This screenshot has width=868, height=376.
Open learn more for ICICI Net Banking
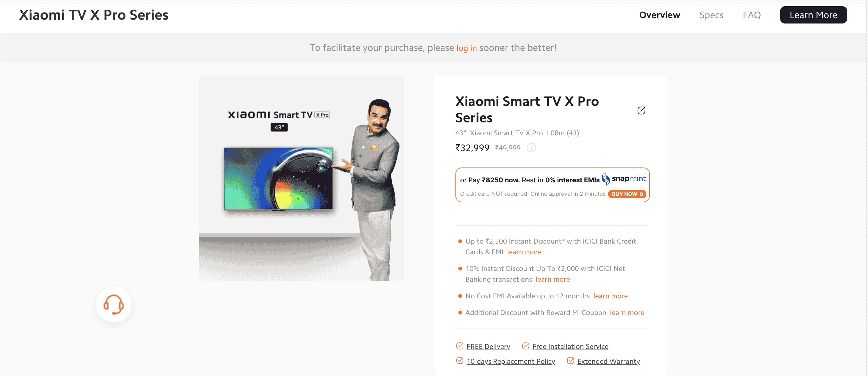[x=552, y=279]
